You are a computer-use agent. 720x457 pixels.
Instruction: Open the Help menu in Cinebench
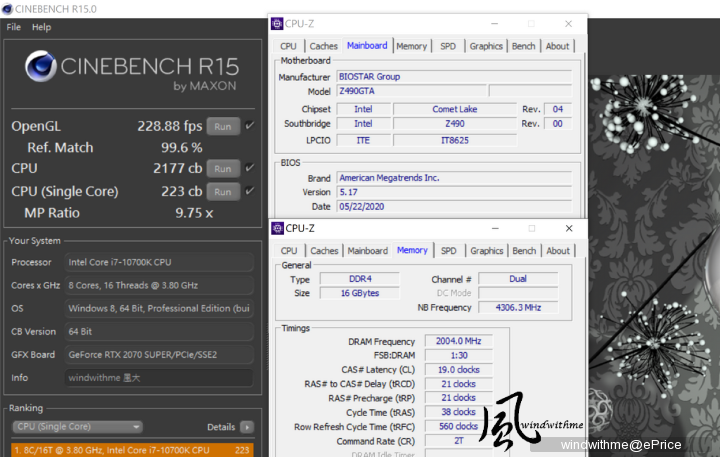41,27
